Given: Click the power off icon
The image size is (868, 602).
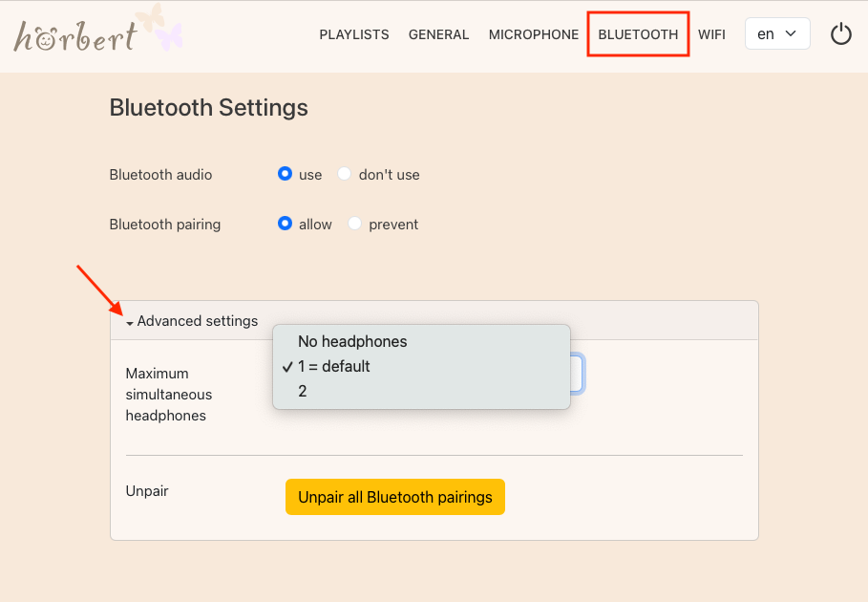Looking at the screenshot, I should [x=840, y=34].
